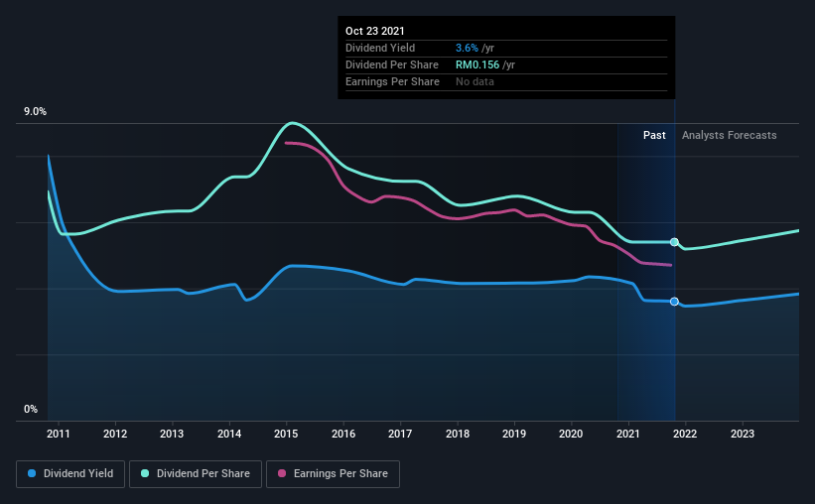Toggle the Earnings Per Share legend button
This screenshot has width=815, height=504.
pyautogui.click(x=333, y=474)
